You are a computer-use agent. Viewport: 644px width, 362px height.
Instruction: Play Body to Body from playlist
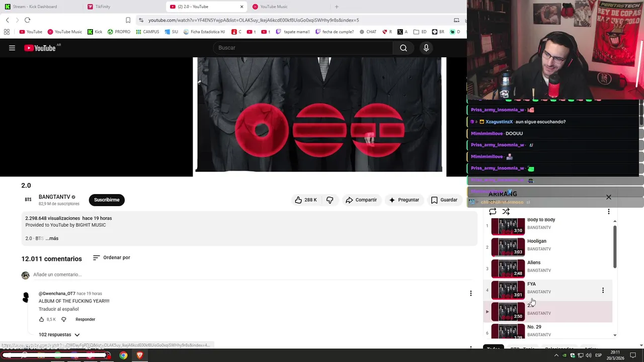[x=548, y=226]
